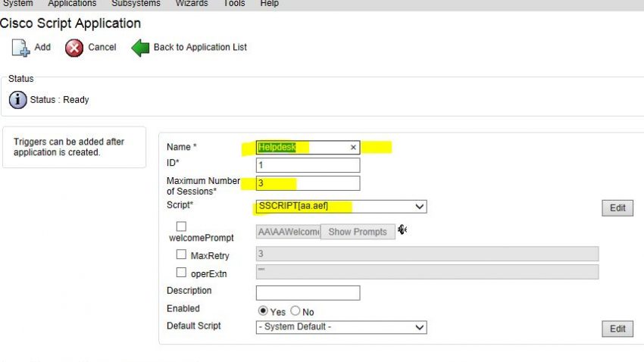Image resolution: width=644 pixels, height=362 pixels.
Task: Select the Yes radio button for Enabled
Action: click(263, 311)
